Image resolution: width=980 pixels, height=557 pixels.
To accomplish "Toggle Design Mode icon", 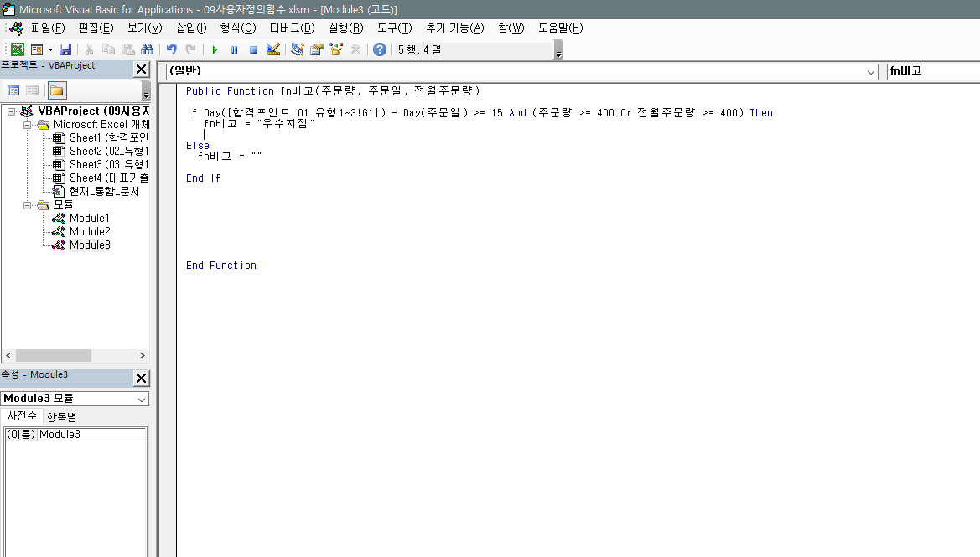I will [x=272, y=49].
